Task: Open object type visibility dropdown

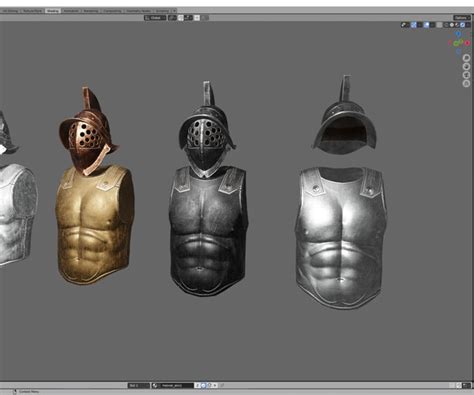Action: 405,25
